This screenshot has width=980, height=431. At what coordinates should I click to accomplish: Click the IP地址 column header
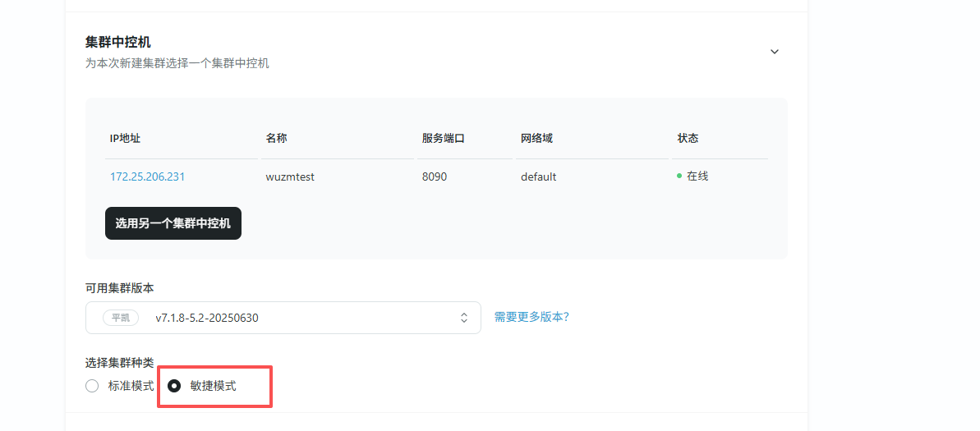[x=125, y=138]
